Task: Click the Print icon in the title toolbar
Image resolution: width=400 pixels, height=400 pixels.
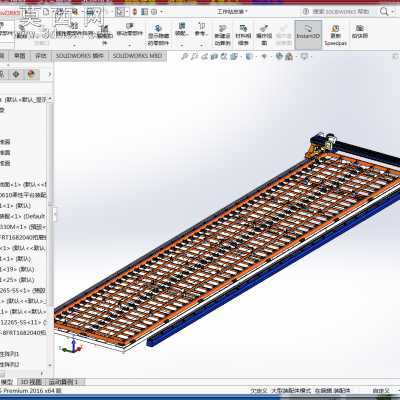Action: (x=91, y=12)
